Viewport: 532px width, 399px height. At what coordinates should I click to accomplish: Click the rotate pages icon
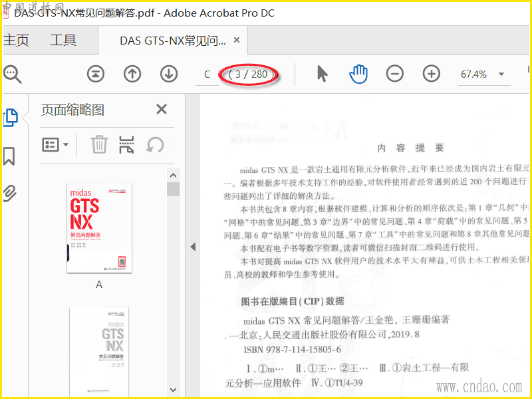point(155,145)
